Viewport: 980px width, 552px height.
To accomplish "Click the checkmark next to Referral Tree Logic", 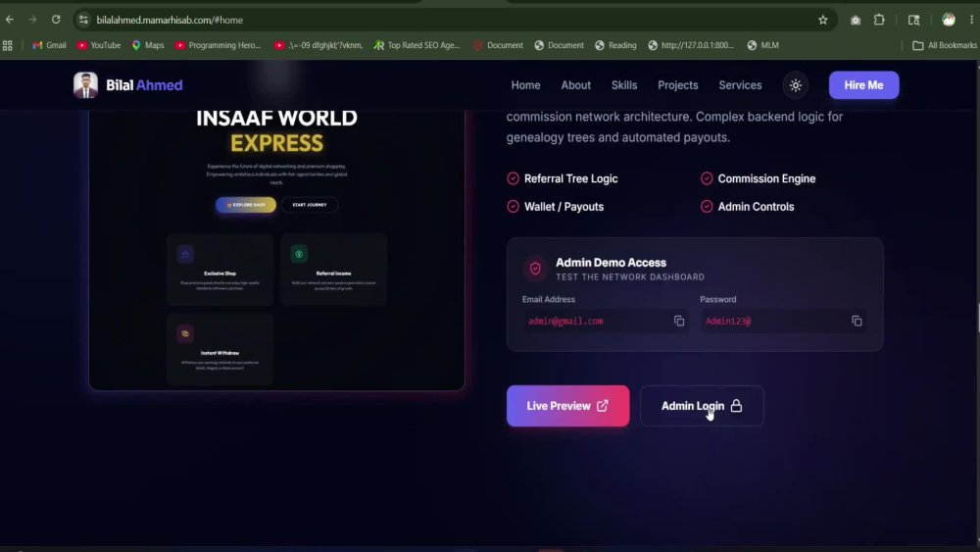I will click(513, 178).
